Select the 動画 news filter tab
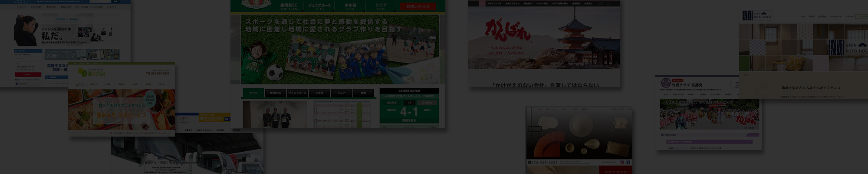 click(363, 93)
